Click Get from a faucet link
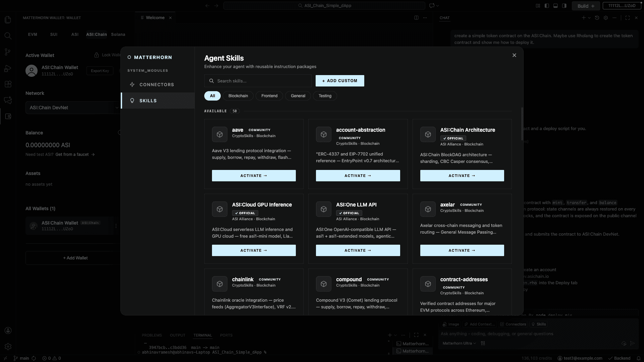The height and width of the screenshot is (362, 644). 75,155
